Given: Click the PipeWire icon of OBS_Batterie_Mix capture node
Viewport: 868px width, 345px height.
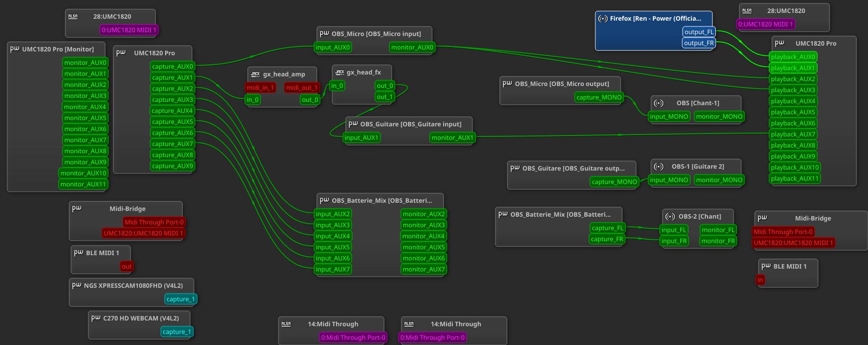Looking at the screenshot, I should coord(503,214).
